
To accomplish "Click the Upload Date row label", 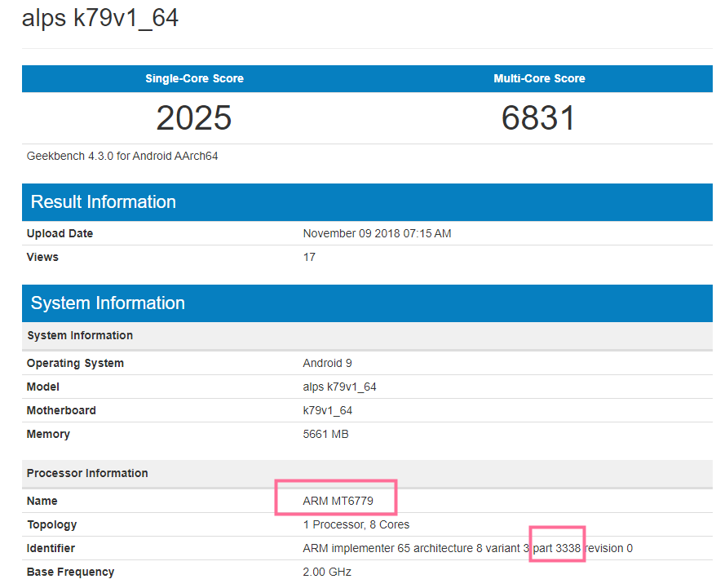I will pyautogui.click(x=60, y=234).
